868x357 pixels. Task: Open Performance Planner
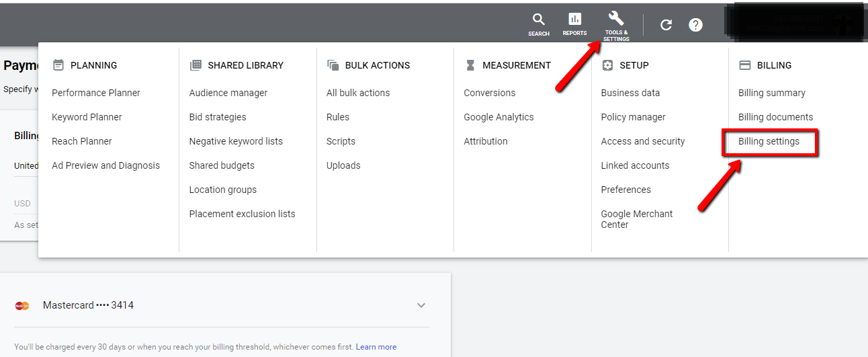[96, 93]
